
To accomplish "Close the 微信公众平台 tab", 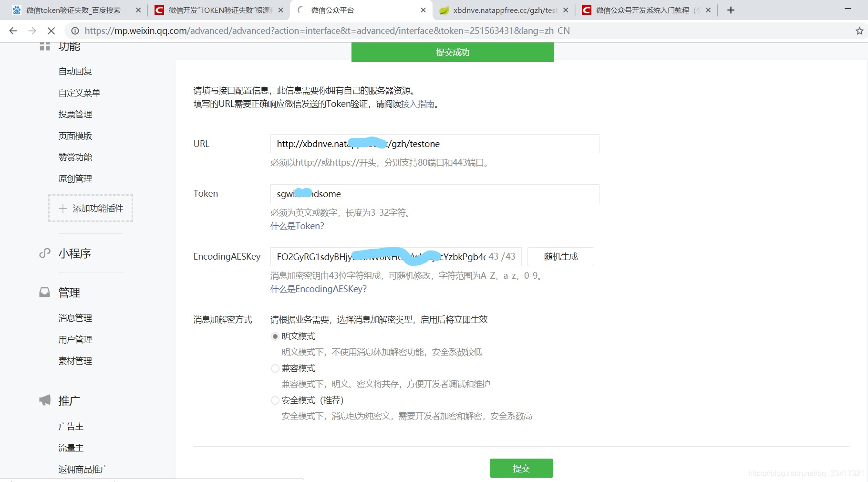I will point(424,10).
